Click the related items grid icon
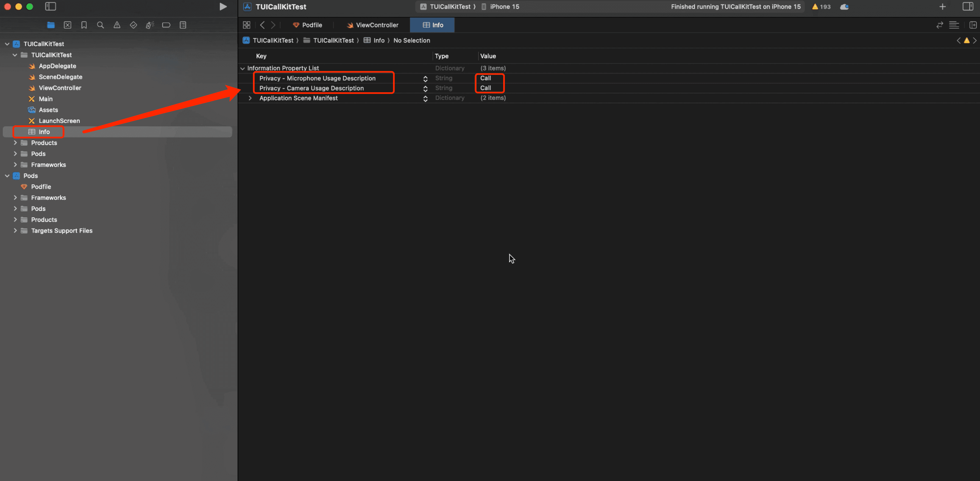The height and width of the screenshot is (481, 980). click(x=247, y=25)
